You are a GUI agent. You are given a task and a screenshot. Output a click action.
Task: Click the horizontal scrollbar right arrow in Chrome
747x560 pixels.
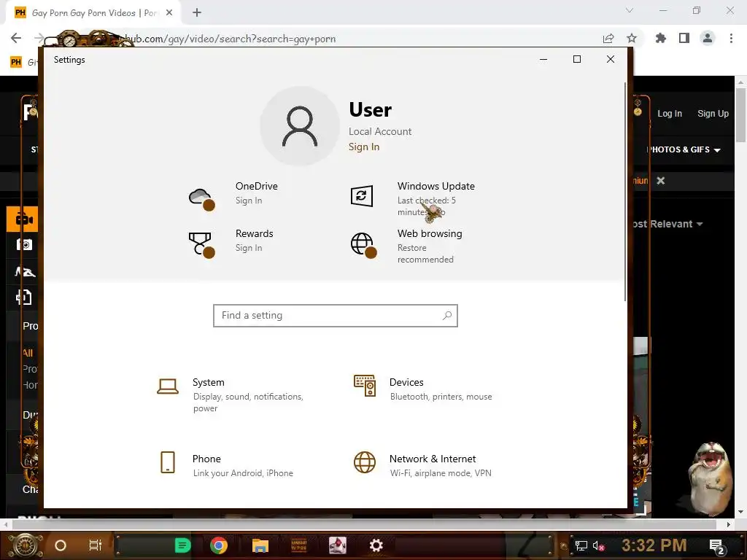coord(729,524)
